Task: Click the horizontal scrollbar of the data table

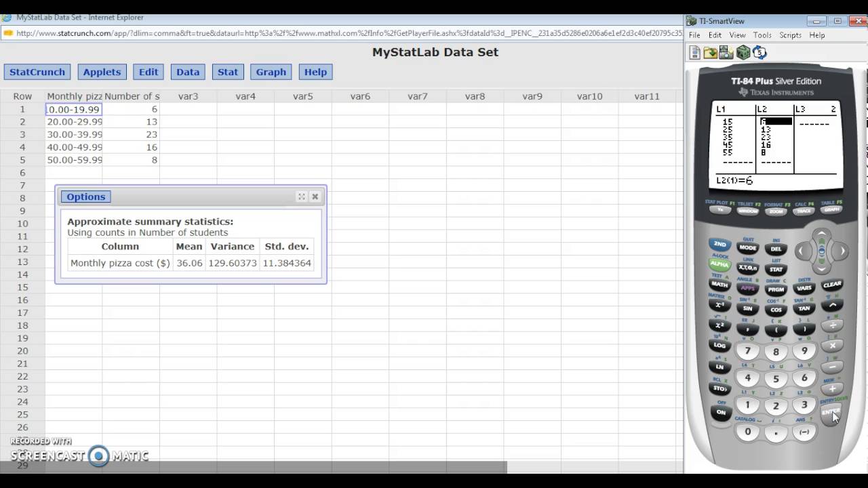Action: pyautogui.click(x=254, y=467)
